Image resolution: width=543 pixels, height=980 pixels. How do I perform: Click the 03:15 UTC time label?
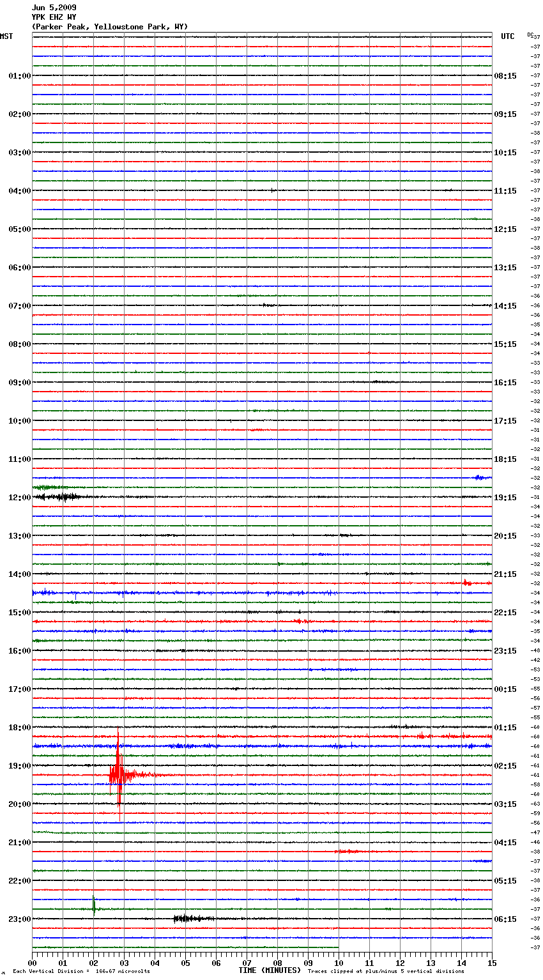pyautogui.click(x=505, y=804)
